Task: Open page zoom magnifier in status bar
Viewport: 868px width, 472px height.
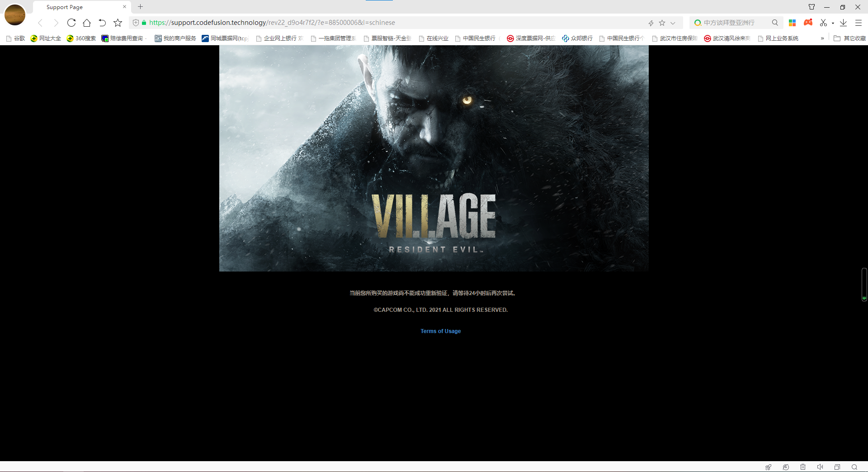Action: coord(854,467)
